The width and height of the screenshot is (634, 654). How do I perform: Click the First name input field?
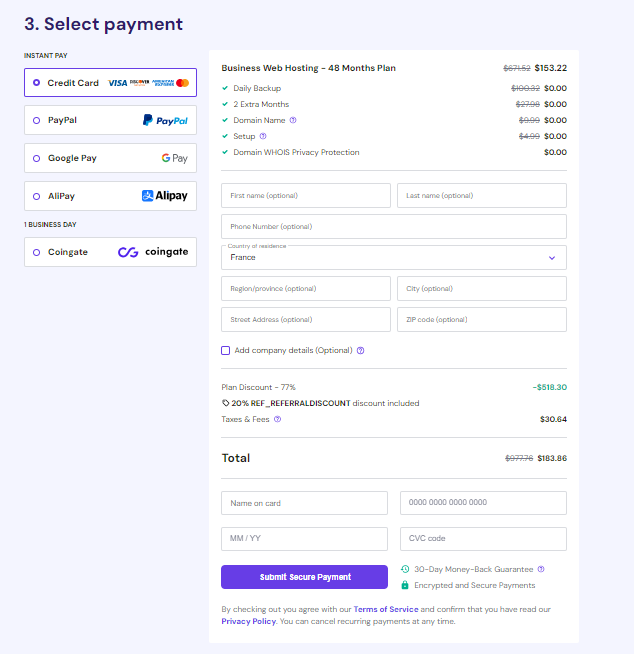click(x=306, y=196)
